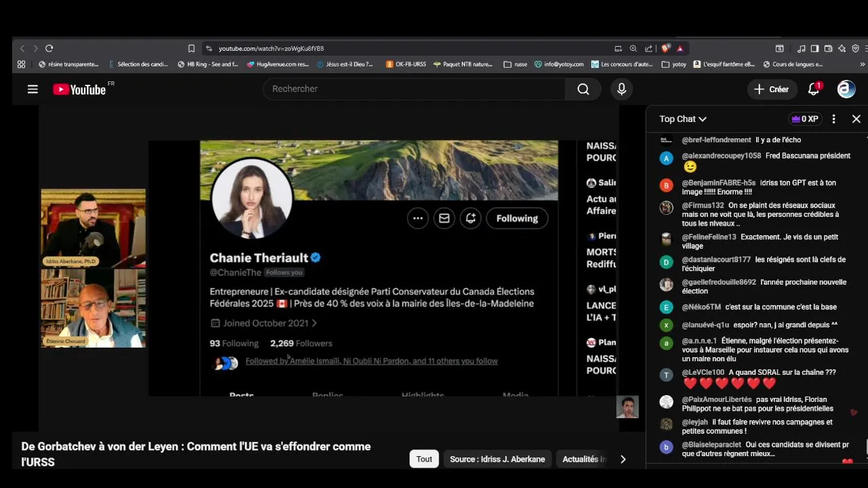868x488 pixels.
Task: Go forward with the browser forward arrow
Action: tap(35, 48)
